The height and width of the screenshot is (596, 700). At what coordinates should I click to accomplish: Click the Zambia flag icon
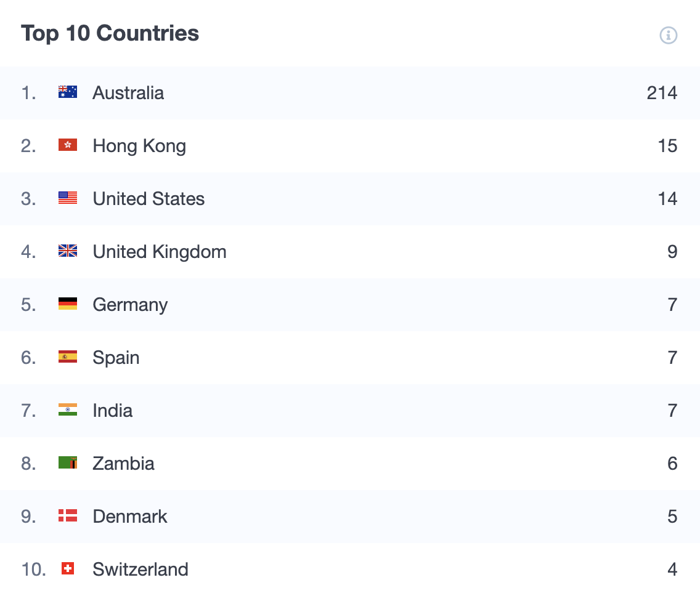pos(68,462)
